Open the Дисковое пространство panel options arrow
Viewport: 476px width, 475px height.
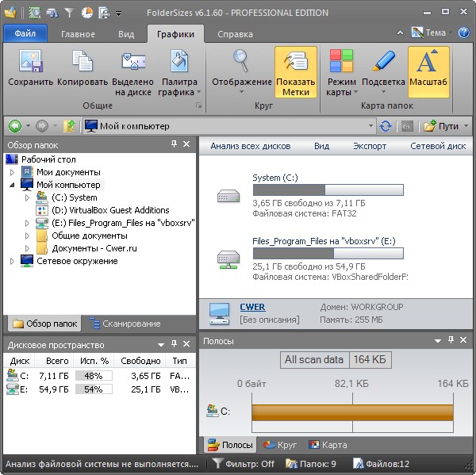coord(161,345)
